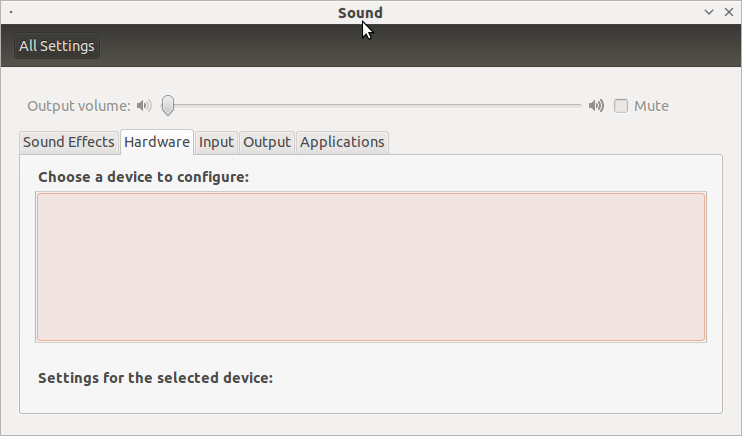Click the Sound window title text
The width and height of the screenshot is (742, 436).
point(360,13)
